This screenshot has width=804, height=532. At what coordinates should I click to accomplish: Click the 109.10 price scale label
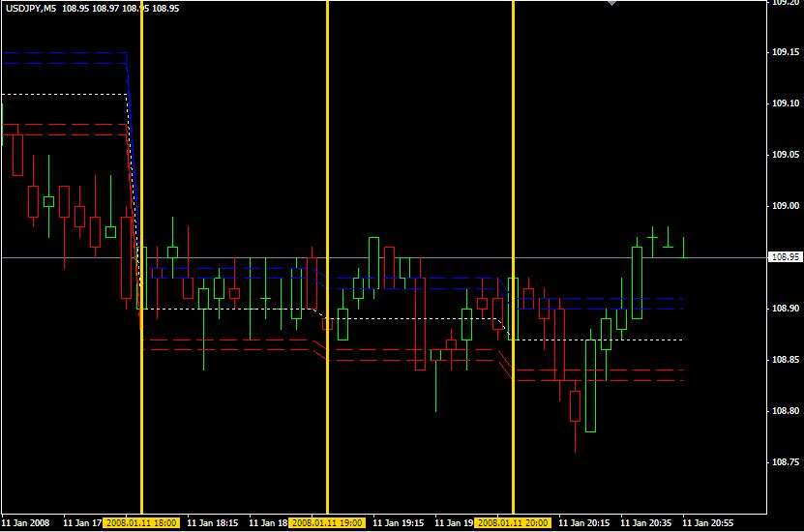[x=786, y=103]
